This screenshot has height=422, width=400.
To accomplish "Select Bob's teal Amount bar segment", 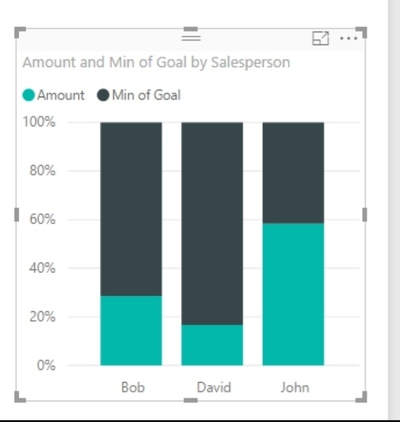I will click(x=131, y=330).
